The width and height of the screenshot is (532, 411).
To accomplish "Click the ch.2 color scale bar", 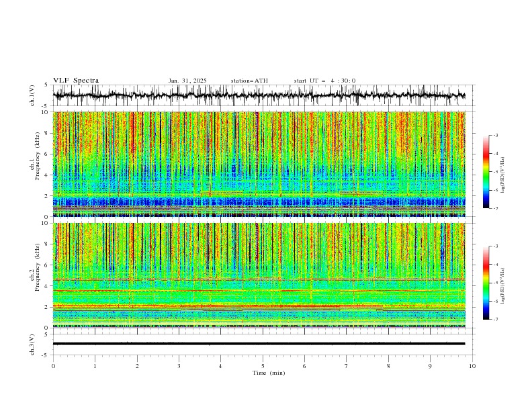I will 486,283.
